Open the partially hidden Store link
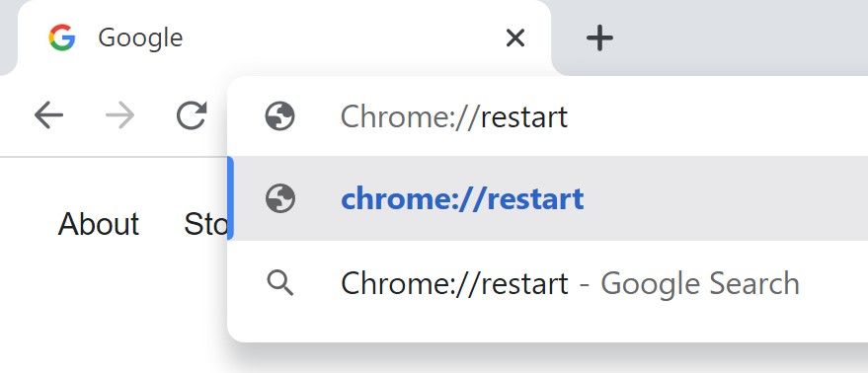The height and width of the screenshot is (373, 868). click(x=205, y=224)
